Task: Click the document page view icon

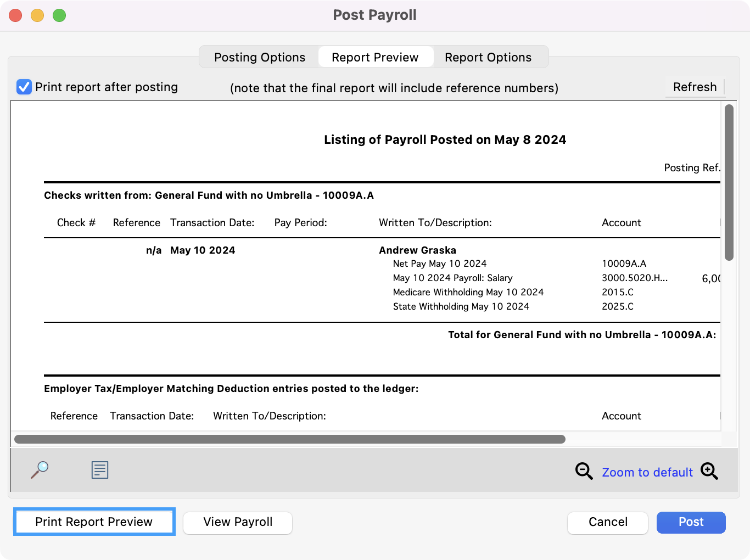Action: 99,470
